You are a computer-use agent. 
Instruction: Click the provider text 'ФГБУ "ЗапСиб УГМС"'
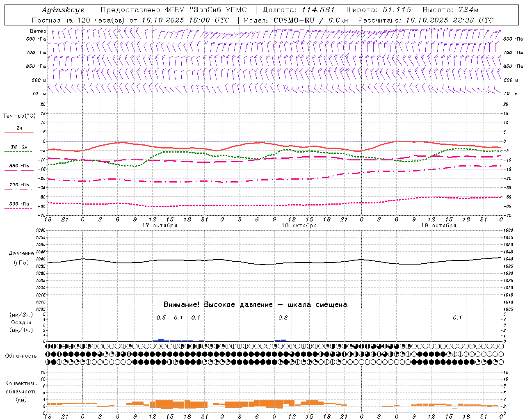point(207,10)
